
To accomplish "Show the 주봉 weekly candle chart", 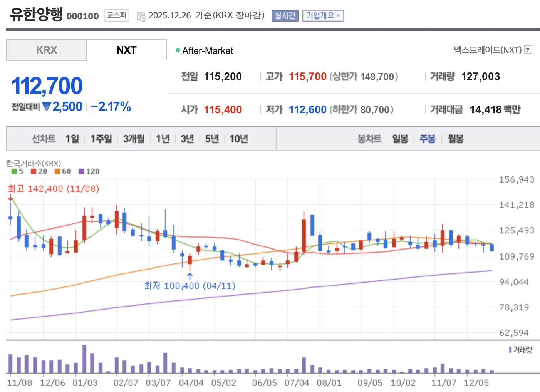I will 428,139.
